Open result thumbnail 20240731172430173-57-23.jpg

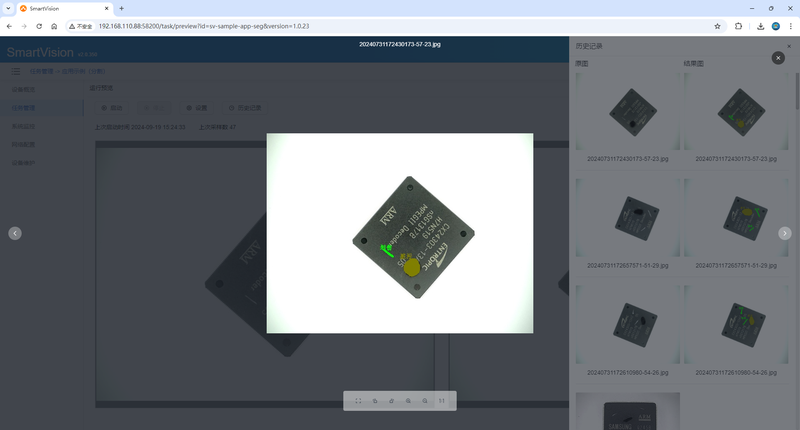coord(736,111)
